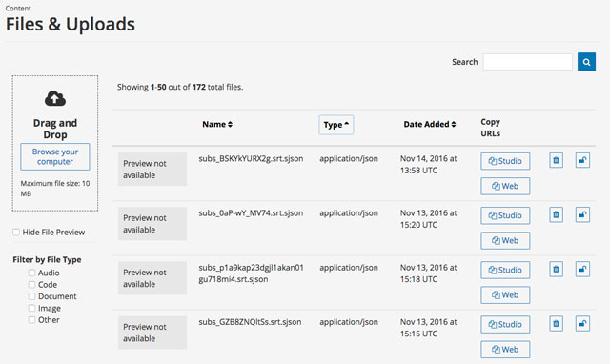Image resolution: width=610 pixels, height=364 pixels.
Task: Click the search magnifier button
Action: (x=586, y=62)
